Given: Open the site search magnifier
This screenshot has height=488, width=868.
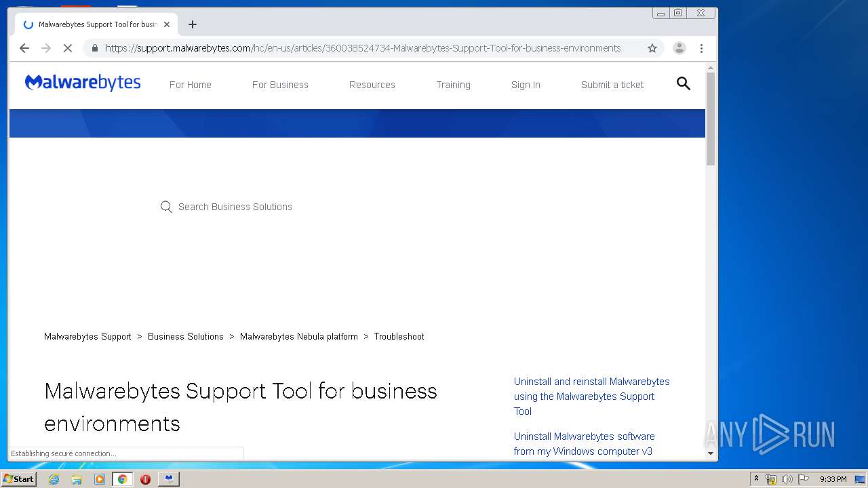Looking at the screenshot, I should coord(684,83).
